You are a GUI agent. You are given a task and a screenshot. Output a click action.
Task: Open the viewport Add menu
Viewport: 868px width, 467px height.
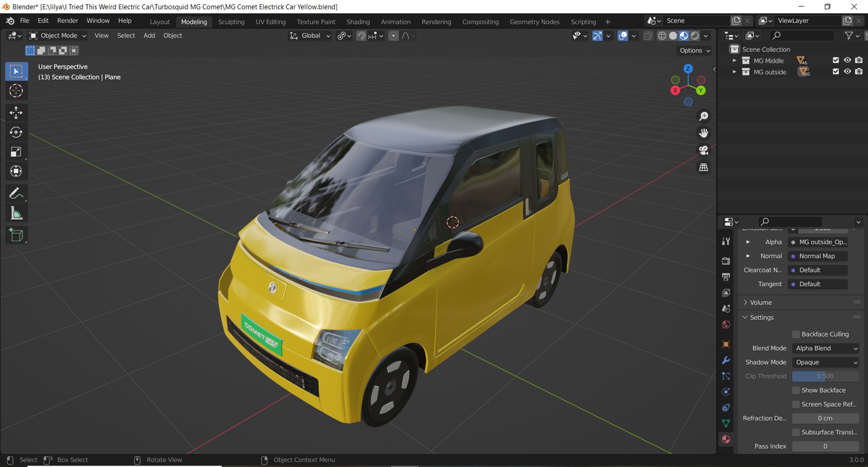149,36
